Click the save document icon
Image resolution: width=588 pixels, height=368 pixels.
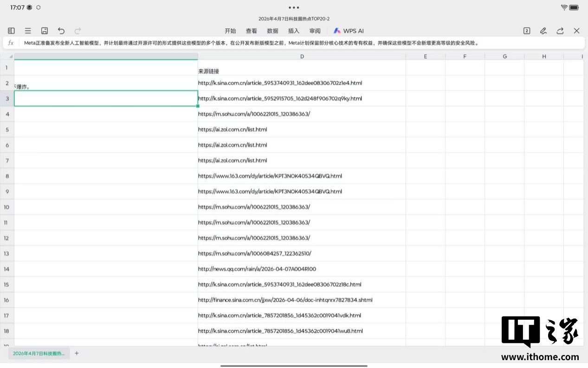pos(45,31)
